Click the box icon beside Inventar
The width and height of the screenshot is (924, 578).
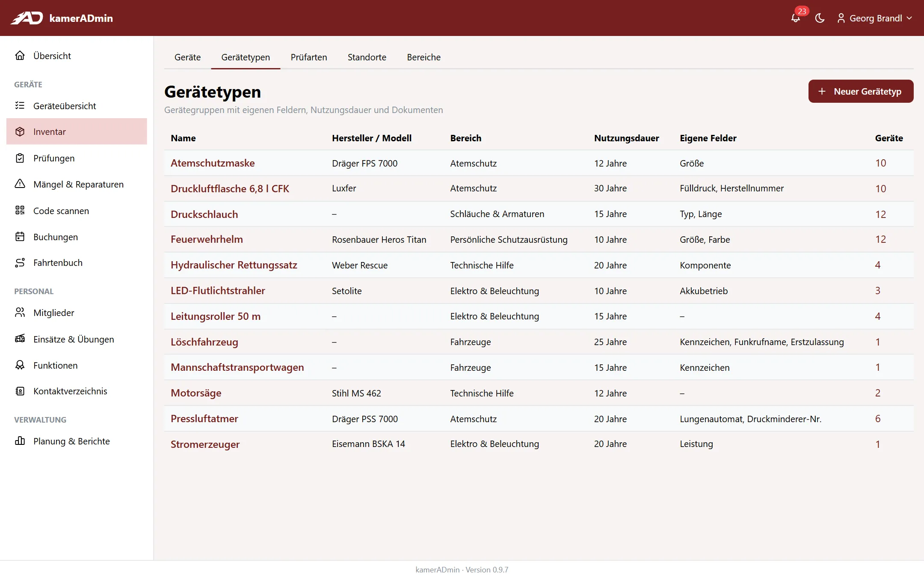[x=20, y=131]
